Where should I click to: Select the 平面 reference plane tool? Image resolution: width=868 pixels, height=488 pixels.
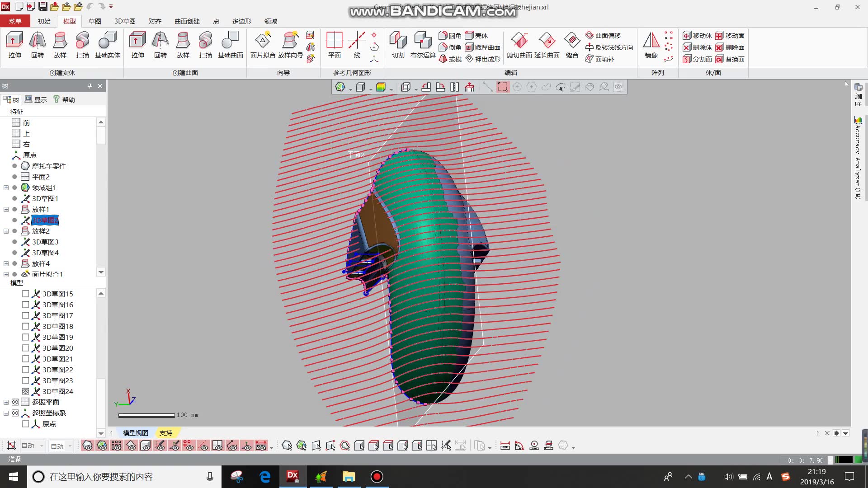pyautogui.click(x=334, y=45)
